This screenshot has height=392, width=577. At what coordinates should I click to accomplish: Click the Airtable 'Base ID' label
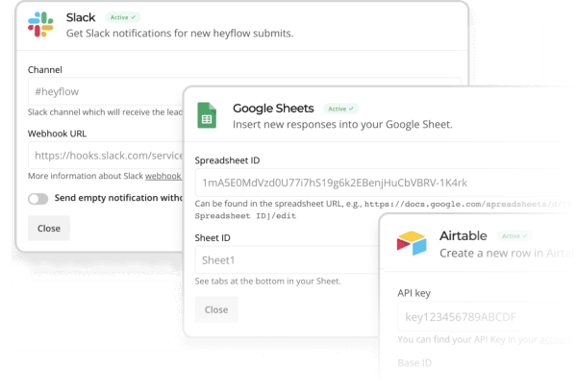tap(414, 363)
